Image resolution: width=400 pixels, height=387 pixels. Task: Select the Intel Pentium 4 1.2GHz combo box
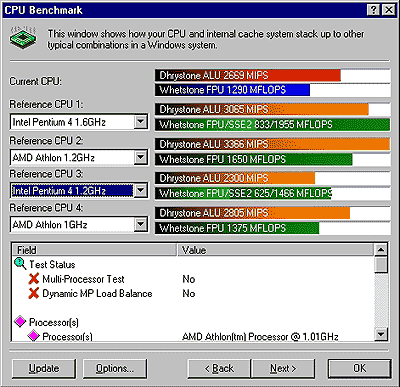pos(79,191)
